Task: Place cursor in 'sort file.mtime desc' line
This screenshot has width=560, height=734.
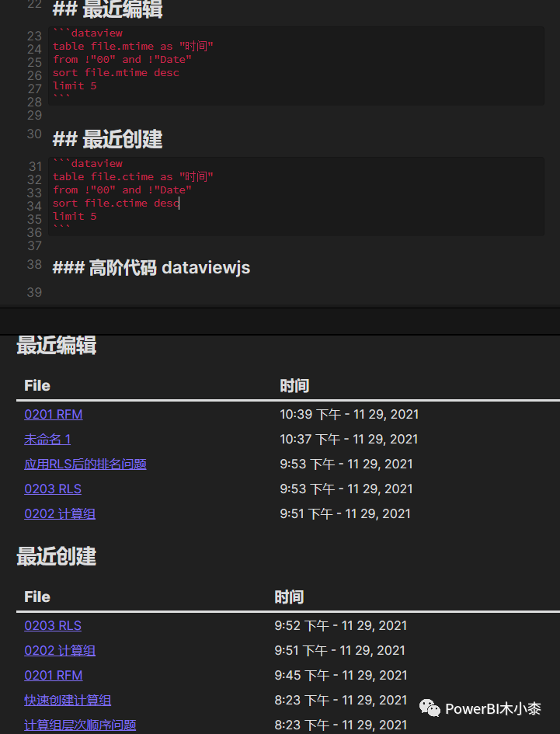Action: [x=116, y=72]
